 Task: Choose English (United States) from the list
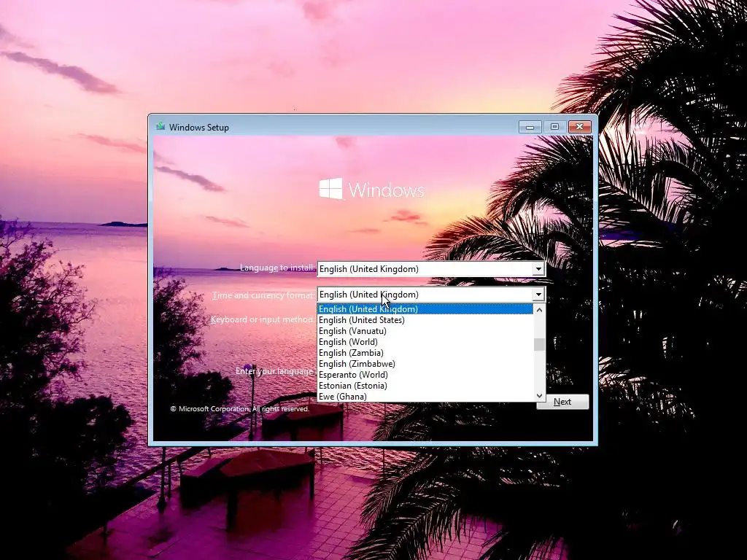point(425,320)
